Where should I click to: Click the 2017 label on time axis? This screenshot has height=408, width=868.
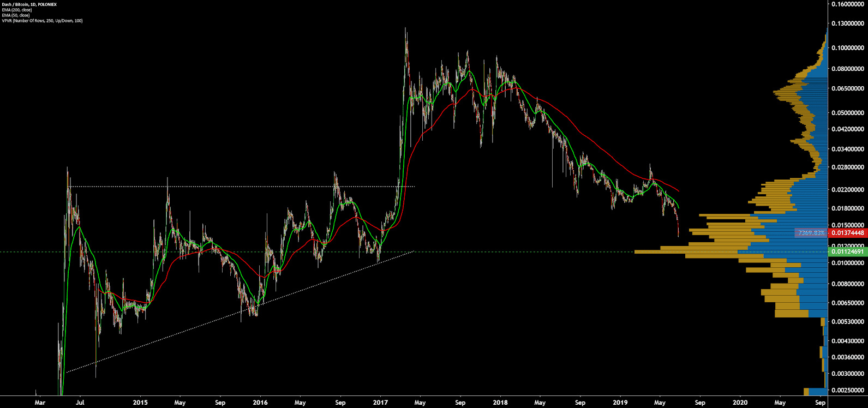[x=380, y=403]
